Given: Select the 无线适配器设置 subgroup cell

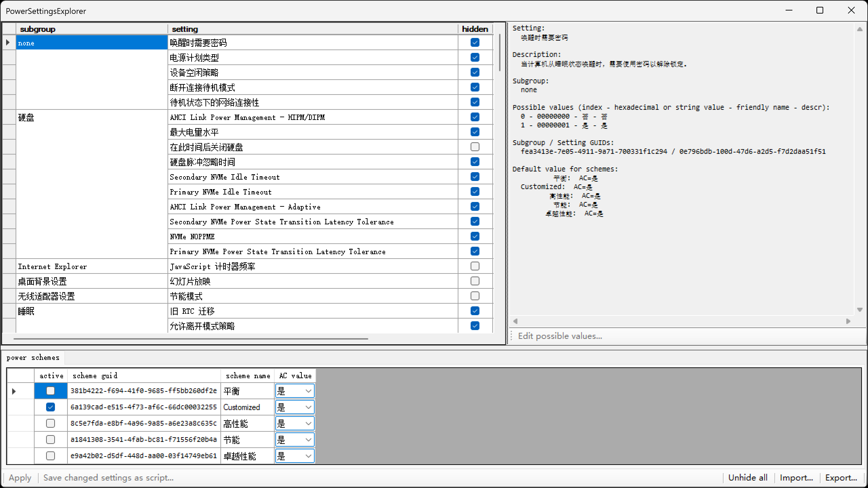Looking at the screenshot, I should [x=92, y=296].
